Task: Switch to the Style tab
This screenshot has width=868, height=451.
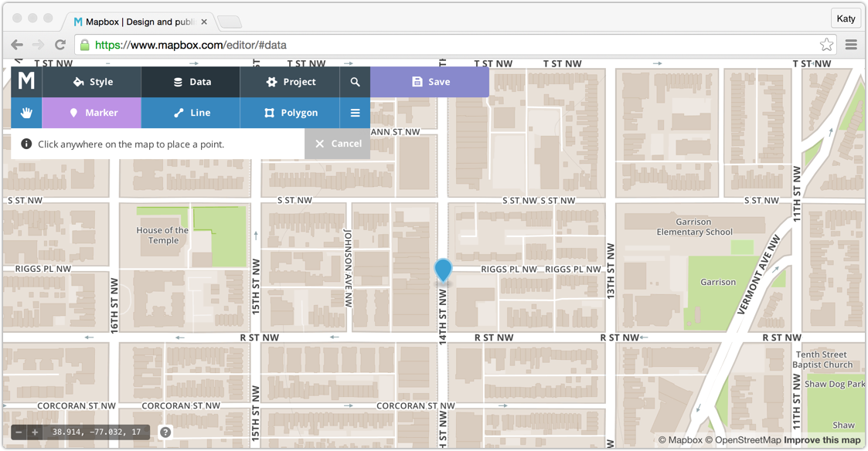Action: point(91,81)
